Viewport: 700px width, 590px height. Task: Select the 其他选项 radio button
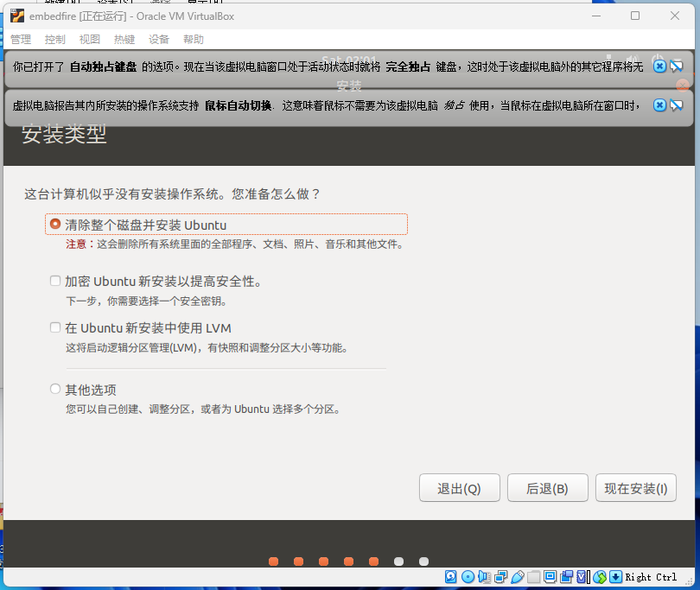tap(55, 389)
